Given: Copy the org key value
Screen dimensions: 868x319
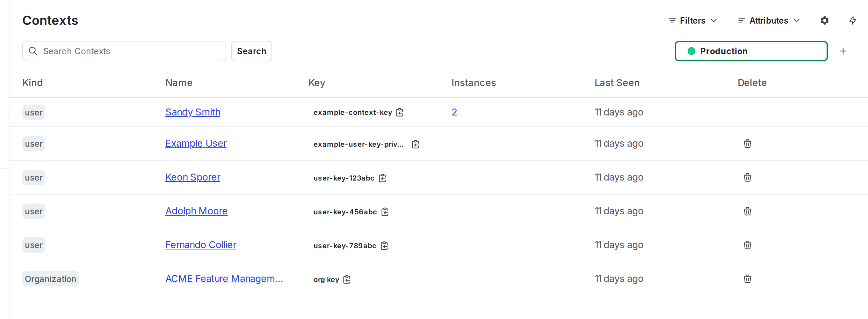Looking at the screenshot, I should [x=347, y=279].
